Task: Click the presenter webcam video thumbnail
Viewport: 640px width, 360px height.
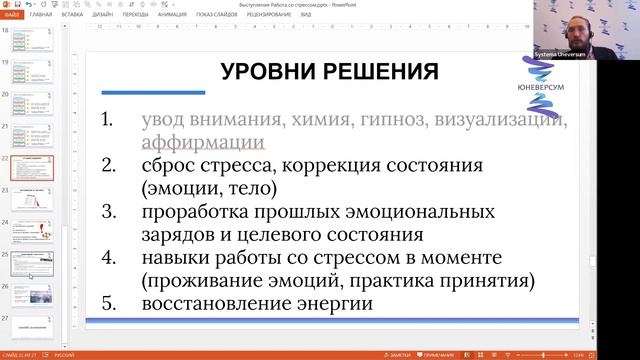Action: point(586,30)
